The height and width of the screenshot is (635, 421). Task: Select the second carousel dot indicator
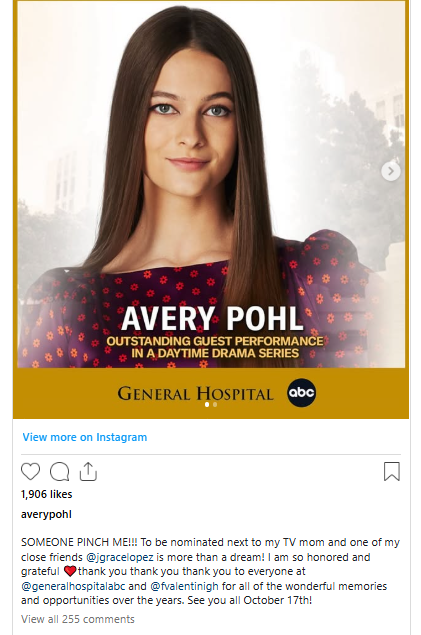click(x=215, y=405)
